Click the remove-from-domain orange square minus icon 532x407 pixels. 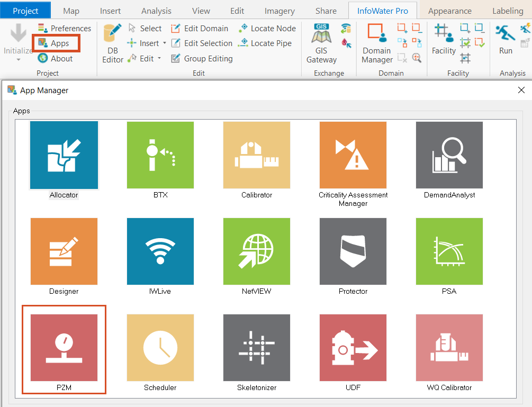point(417,28)
